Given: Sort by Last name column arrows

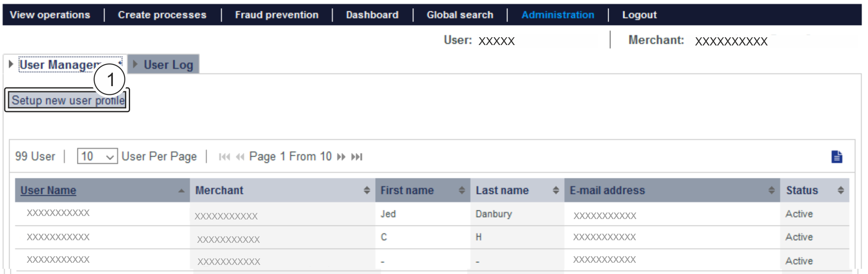Looking at the screenshot, I should point(555,190).
